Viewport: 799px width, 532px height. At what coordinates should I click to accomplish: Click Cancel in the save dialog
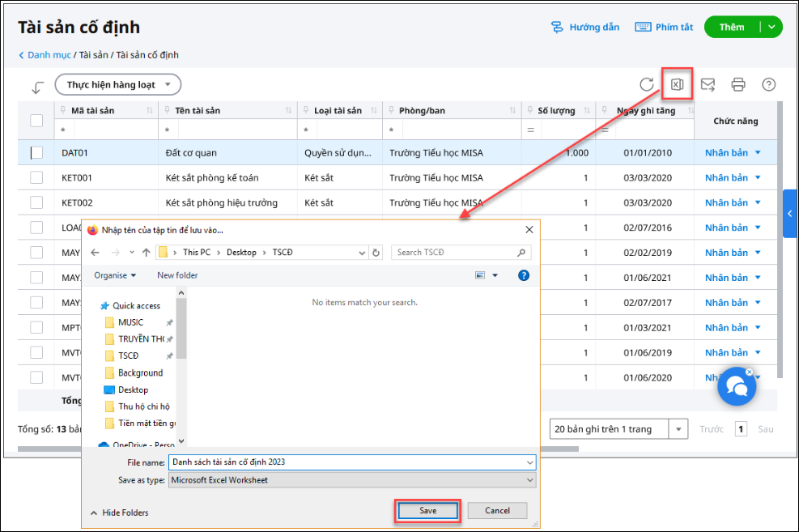coord(497,511)
